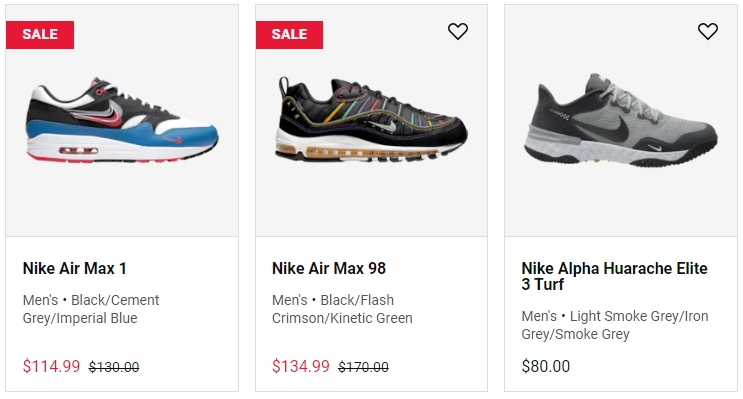Click the Air Max 98 product card details area
This screenshot has width=743, height=399.
[x=372, y=314]
